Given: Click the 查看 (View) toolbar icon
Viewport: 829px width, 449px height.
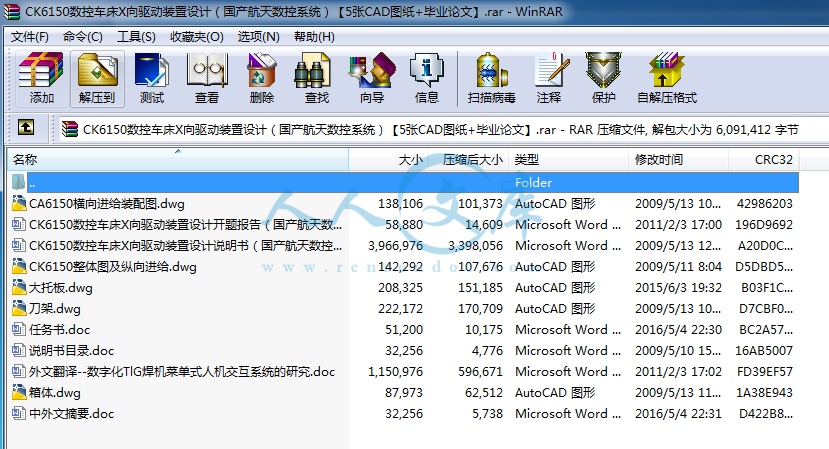Looking at the screenshot, I should click(x=207, y=78).
